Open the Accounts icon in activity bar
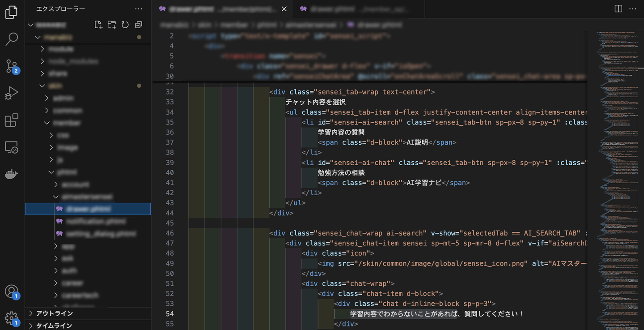Screen dimensions: 644x330 (x=12, y=291)
